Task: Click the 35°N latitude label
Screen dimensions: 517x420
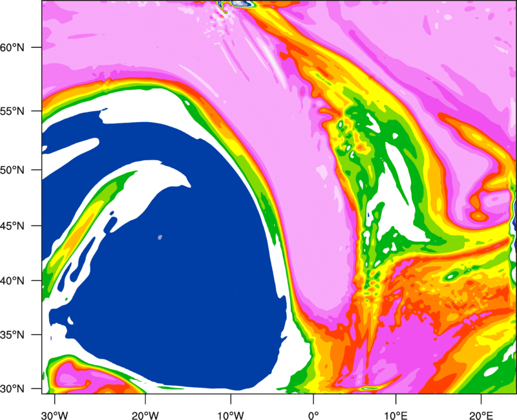Action: point(12,335)
